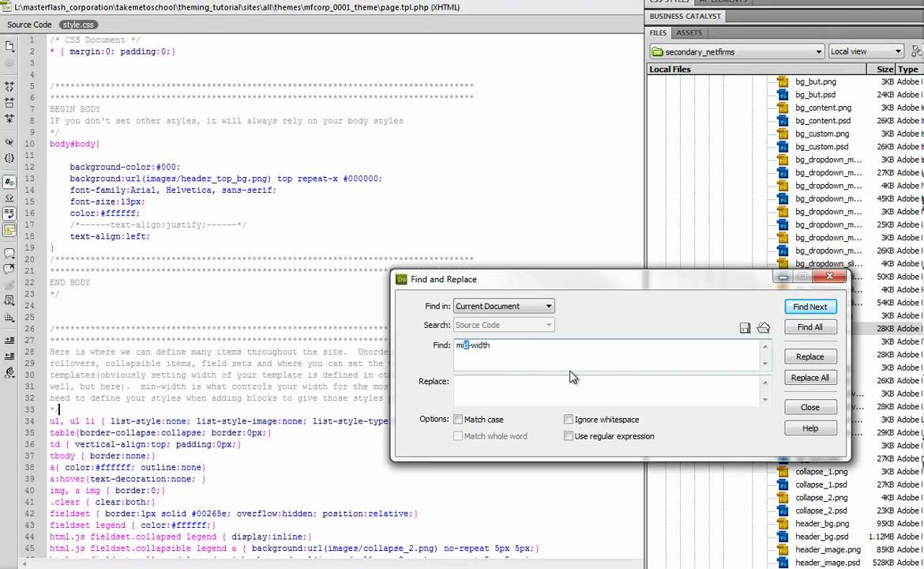Click Collapse Selection icon in coding toolbar

pos(9,103)
